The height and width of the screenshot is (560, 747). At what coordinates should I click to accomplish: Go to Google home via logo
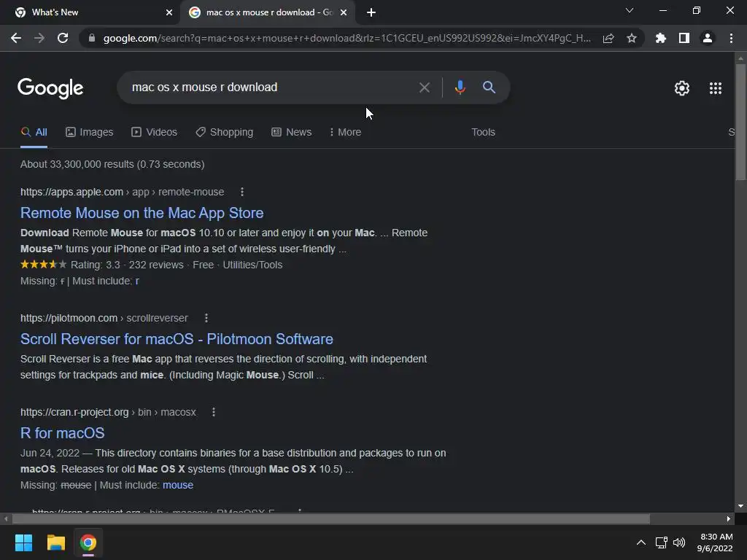tap(50, 88)
